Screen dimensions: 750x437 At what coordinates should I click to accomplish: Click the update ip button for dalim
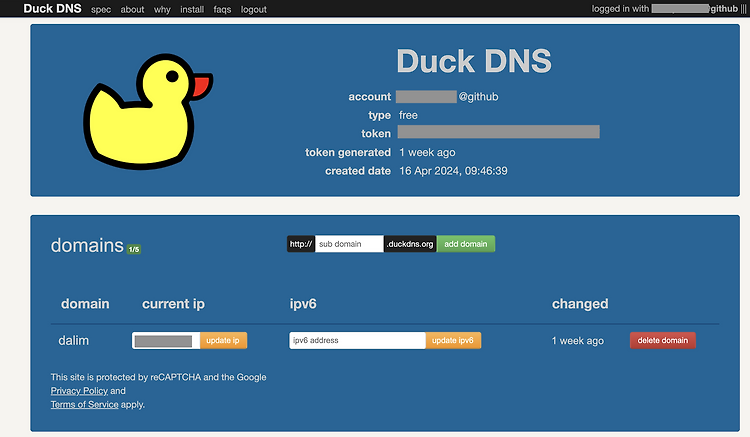(x=223, y=340)
